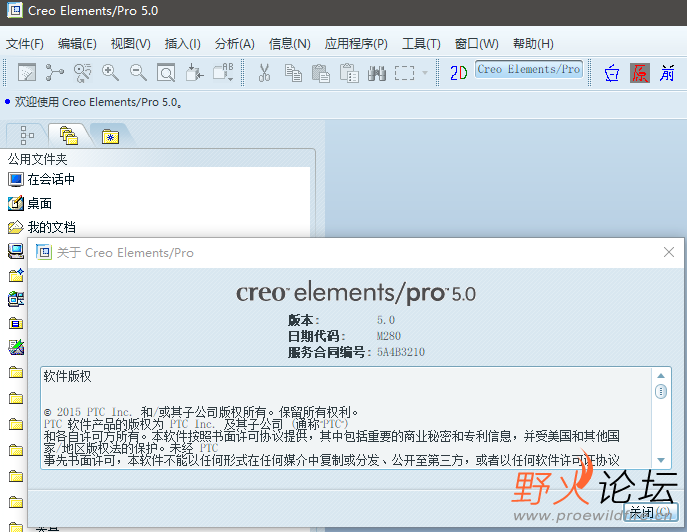Image resolution: width=697 pixels, height=532 pixels.
Task: Expand the selection box dropdown arrow
Action: 425,73
